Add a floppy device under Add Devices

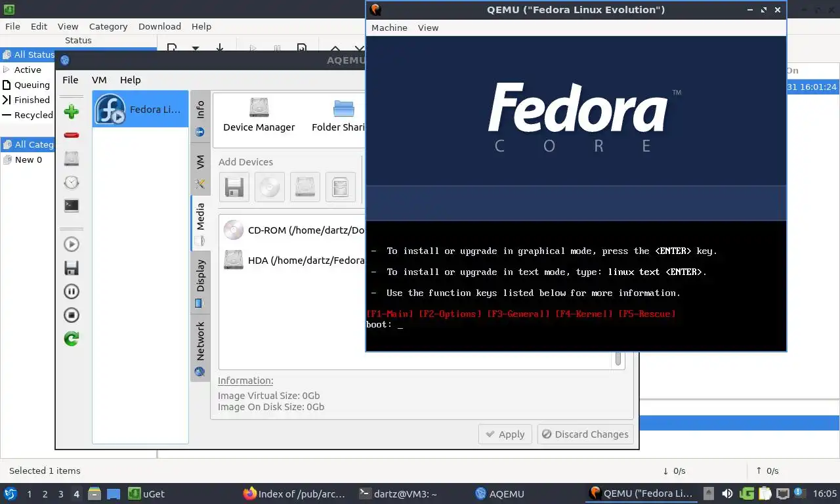click(x=234, y=188)
